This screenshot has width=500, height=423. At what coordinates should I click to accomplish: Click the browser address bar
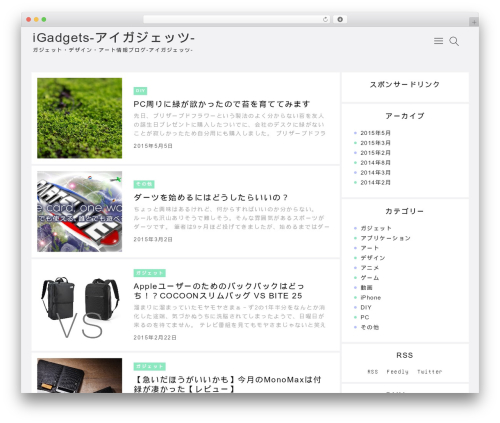click(x=236, y=19)
